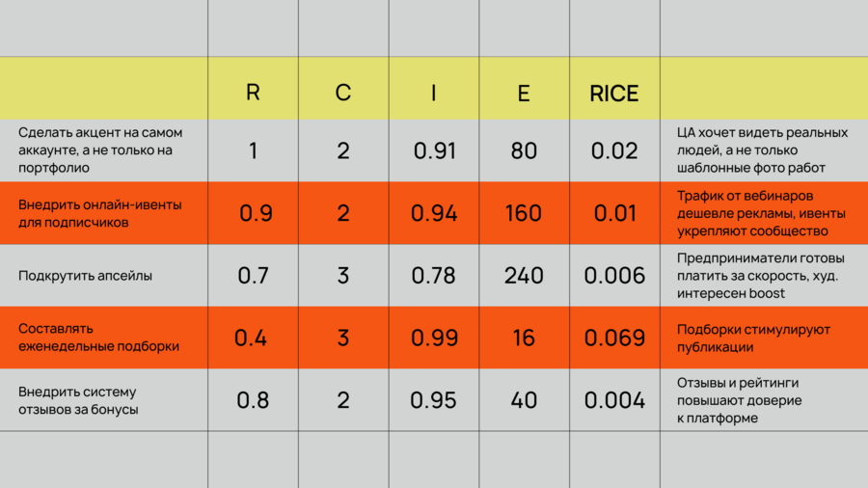This screenshot has width=868, height=488.
Task: Click the RICE value 0.069
Action: pyautogui.click(x=614, y=338)
